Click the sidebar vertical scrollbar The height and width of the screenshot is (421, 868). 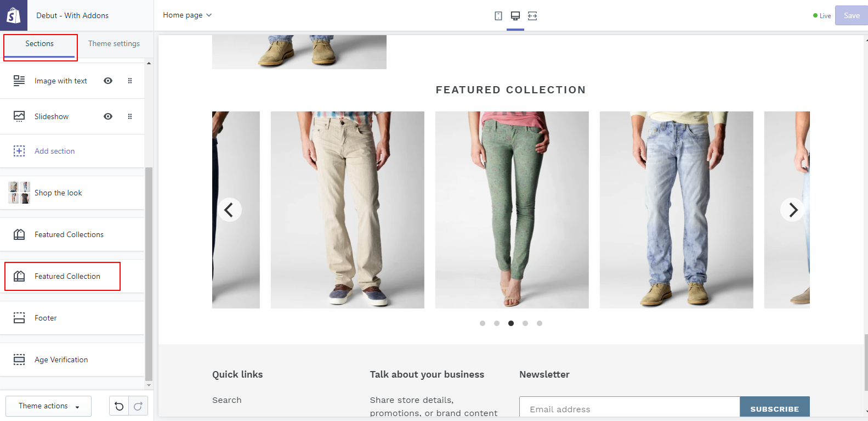pos(149,274)
